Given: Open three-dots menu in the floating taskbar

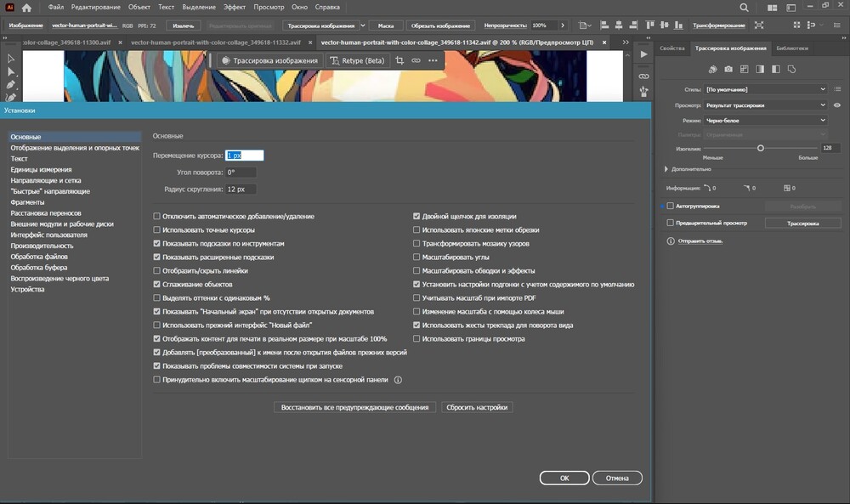Looking at the screenshot, I should [433, 60].
